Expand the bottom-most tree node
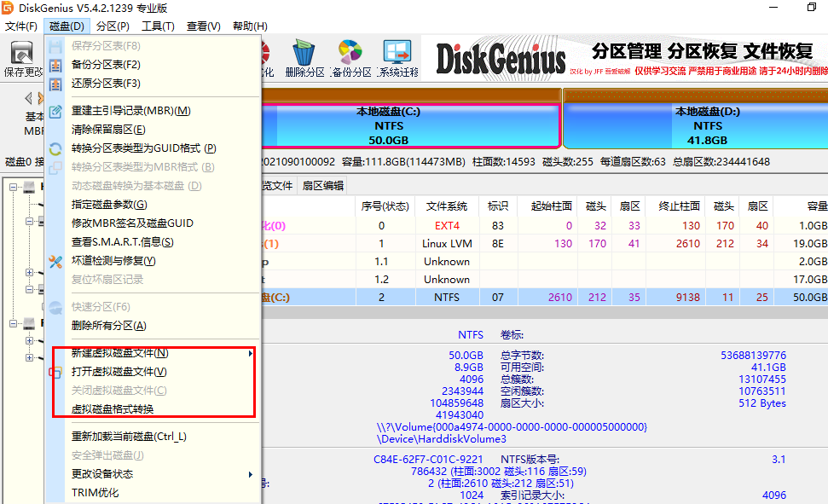Image resolution: width=828 pixels, height=504 pixels. tap(30, 357)
